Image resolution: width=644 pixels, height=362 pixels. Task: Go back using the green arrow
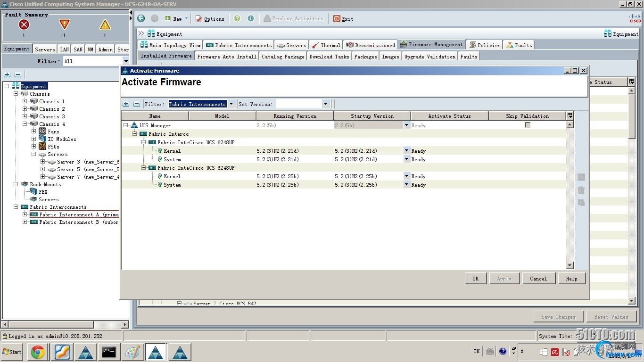click(141, 18)
